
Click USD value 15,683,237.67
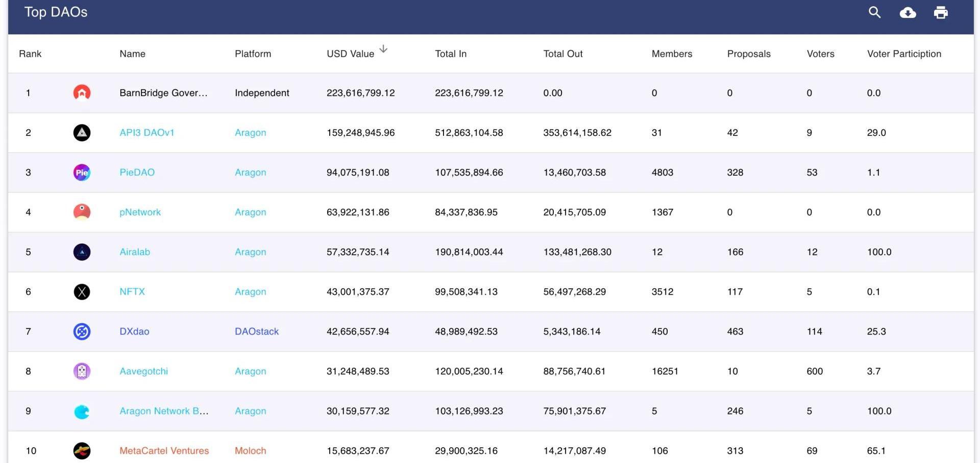[x=358, y=451]
